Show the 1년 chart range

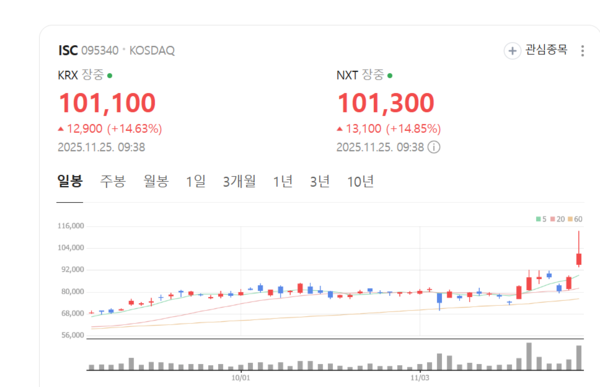(282, 181)
